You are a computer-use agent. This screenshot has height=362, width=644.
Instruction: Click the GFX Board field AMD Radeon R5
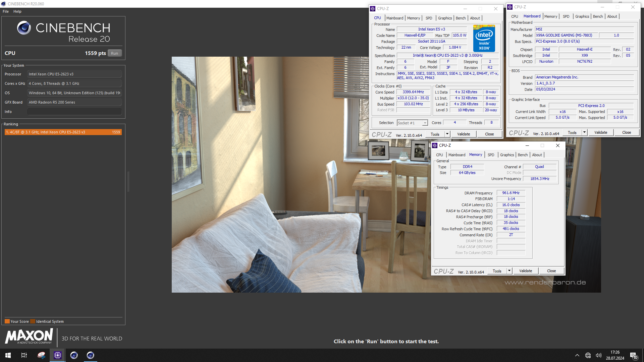tap(74, 102)
